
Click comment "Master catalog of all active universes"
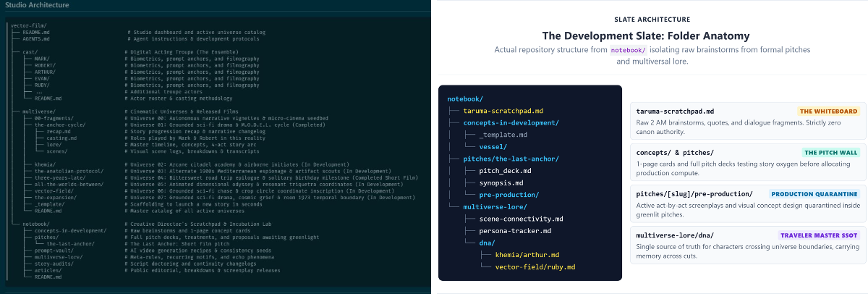click(187, 210)
